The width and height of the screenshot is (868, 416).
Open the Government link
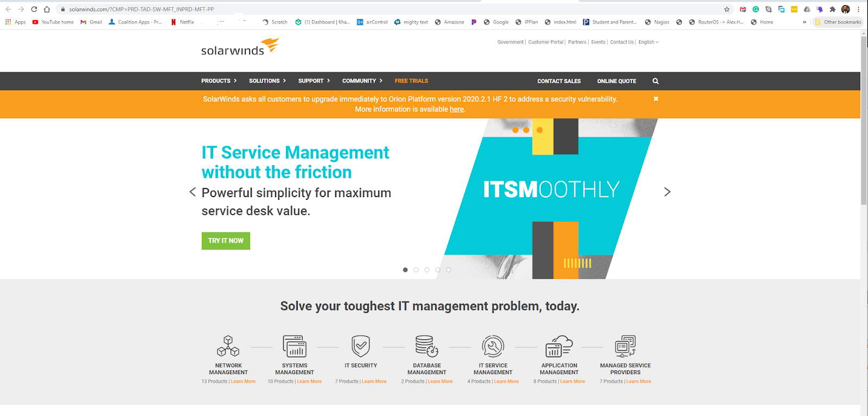pos(510,42)
